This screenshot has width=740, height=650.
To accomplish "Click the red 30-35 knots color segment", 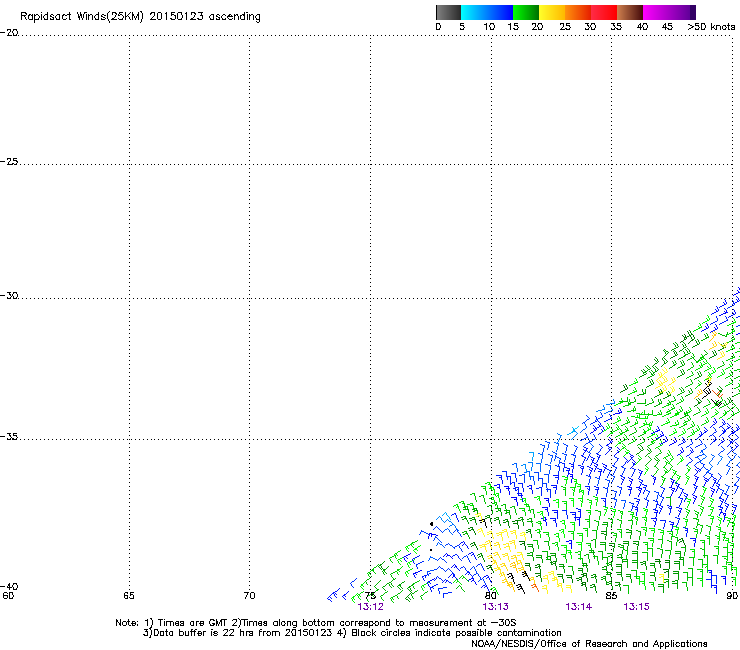I will tap(604, 12).
